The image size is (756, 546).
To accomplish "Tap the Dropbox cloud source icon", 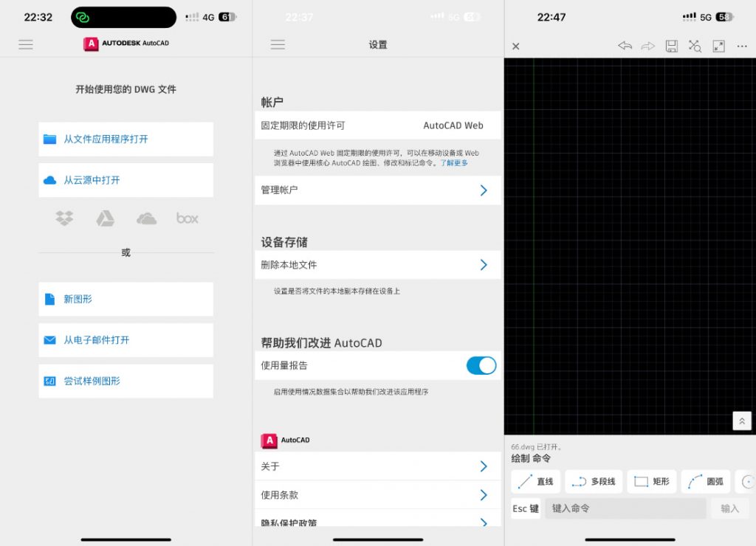I will pos(64,218).
